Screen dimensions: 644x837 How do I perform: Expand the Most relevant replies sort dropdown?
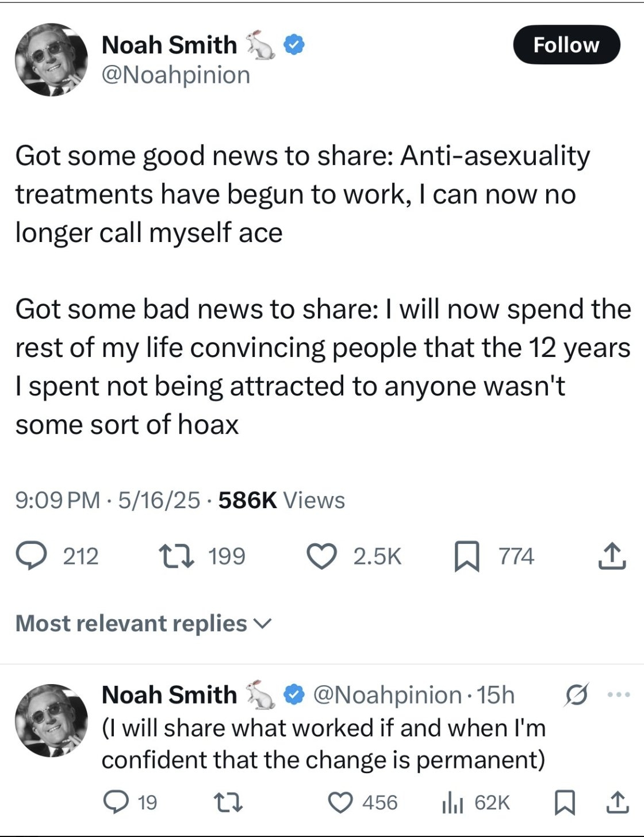(x=144, y=623)
